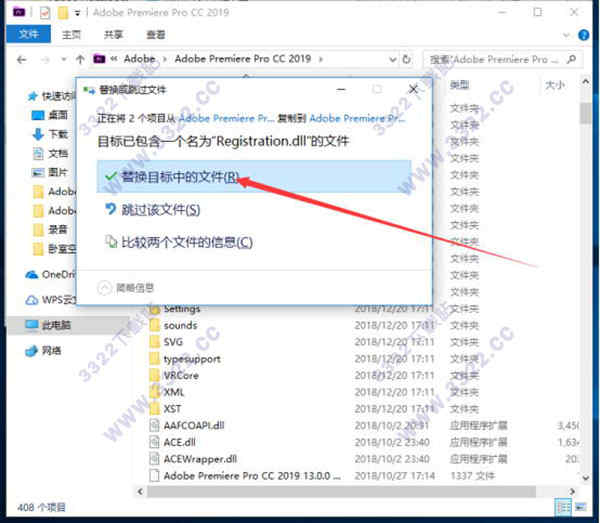Select the ACE.dll file
The image size is (600, 523).
[x=179, y=442]
